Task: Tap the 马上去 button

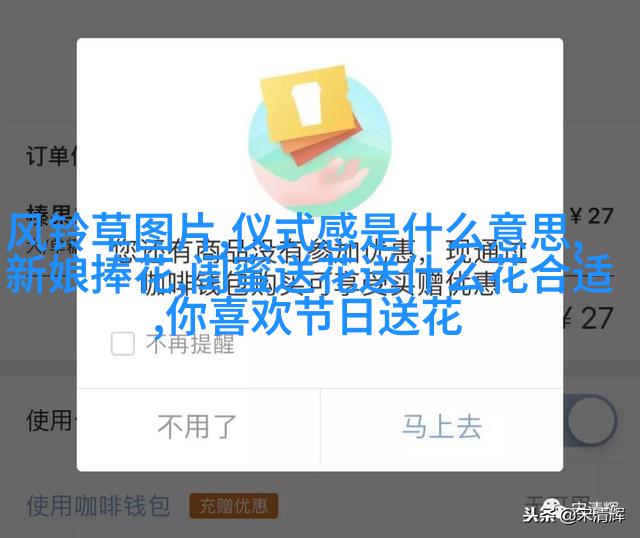Action: pyautogui.click(x=442, y=427)
